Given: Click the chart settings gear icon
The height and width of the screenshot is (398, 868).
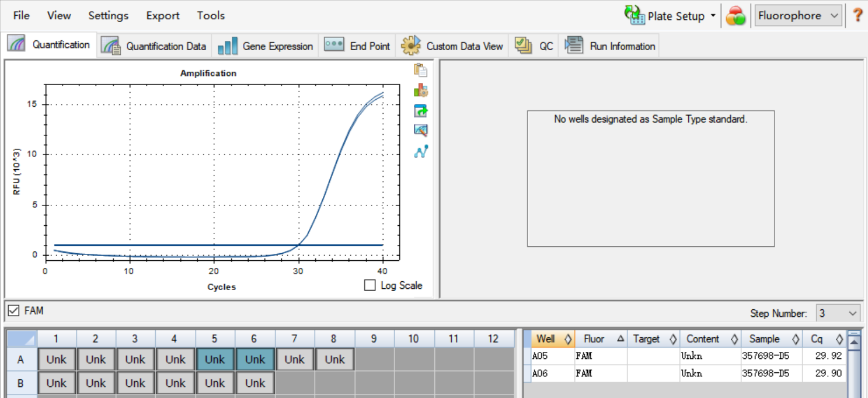Looking at the screenshot, I should coord(421,90).
